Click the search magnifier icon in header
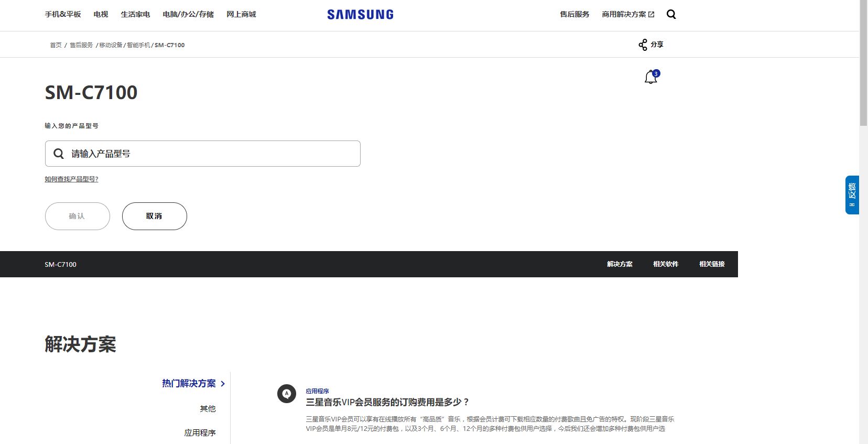868x444 pixels. pyautogui.click(x=671, y=14)
